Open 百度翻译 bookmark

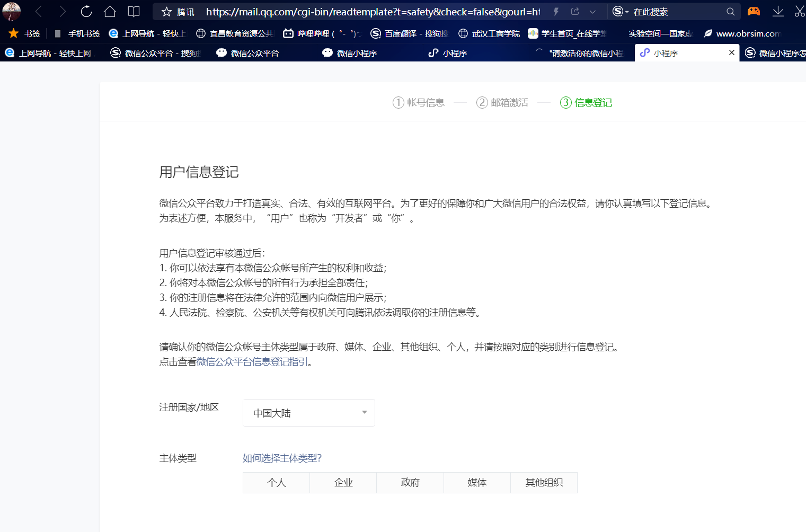pos(410,33)
